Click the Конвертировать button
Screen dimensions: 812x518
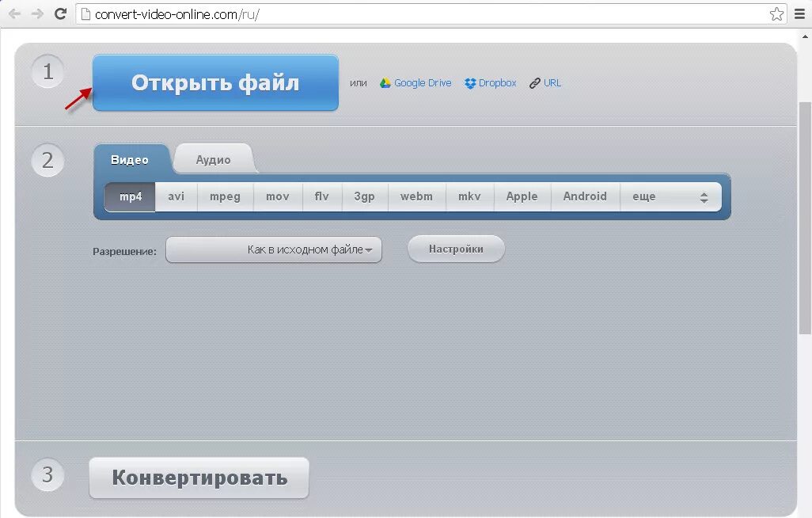[199, 478]
